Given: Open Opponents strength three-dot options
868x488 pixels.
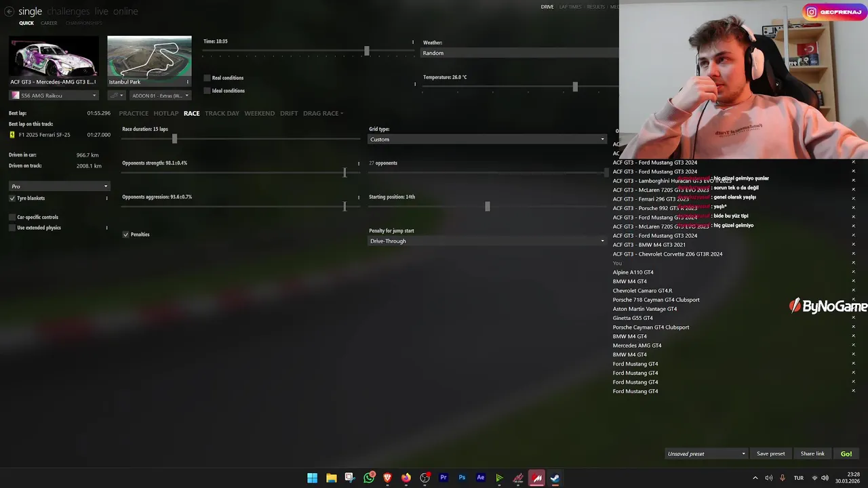Looking at the screenshot, I should point(359,163).
